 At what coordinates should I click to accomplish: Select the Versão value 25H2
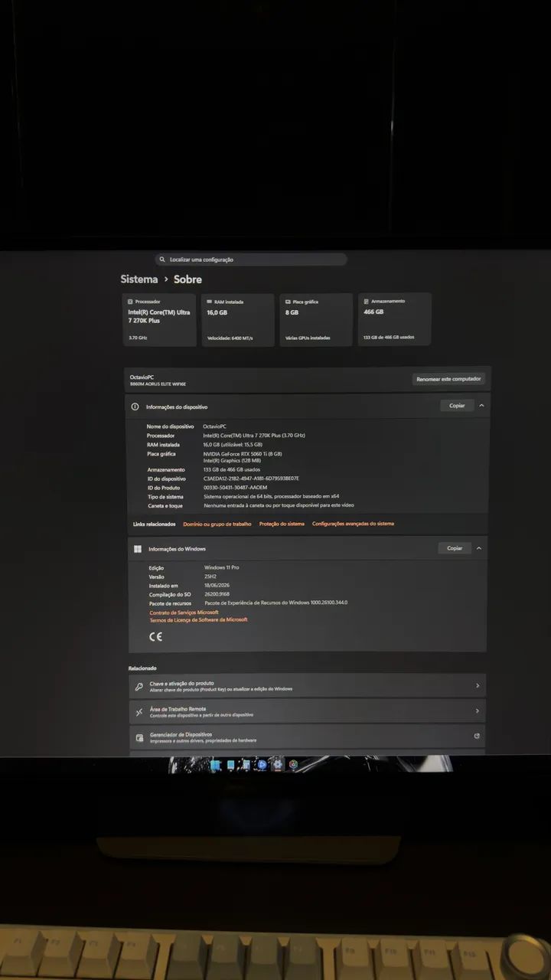210,577
